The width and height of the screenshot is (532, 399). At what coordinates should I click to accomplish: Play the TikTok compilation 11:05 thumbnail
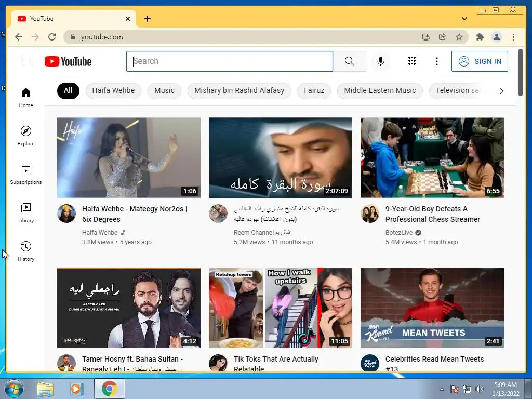(280, 308)
